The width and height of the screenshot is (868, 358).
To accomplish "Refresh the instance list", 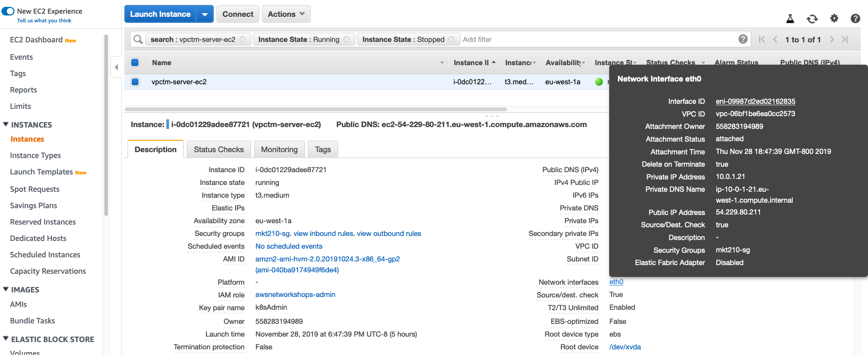I will [812, 19].
